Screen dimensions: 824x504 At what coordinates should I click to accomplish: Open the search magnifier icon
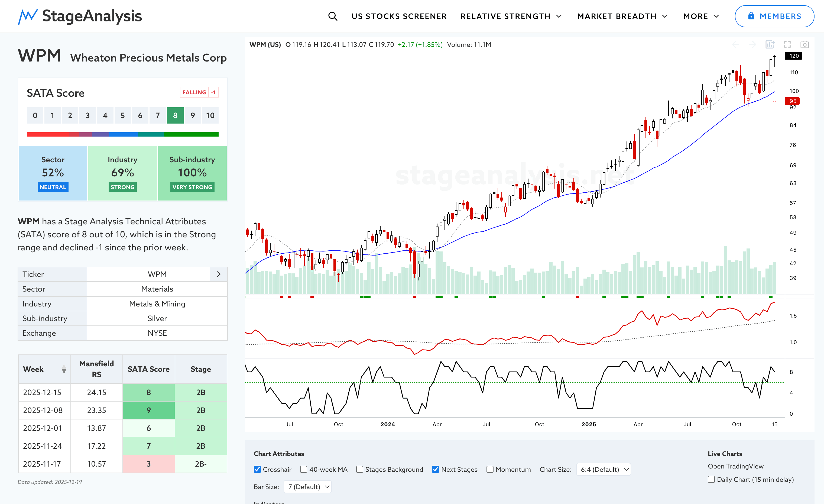(x=332, y=16)
